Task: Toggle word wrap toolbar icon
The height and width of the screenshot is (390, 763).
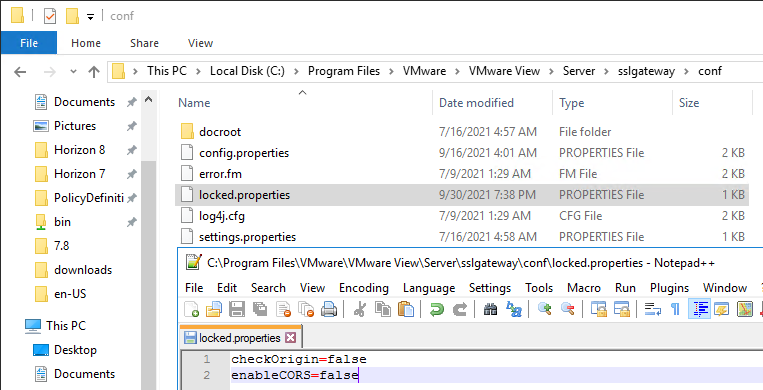Action: click(x=653, y=309)
